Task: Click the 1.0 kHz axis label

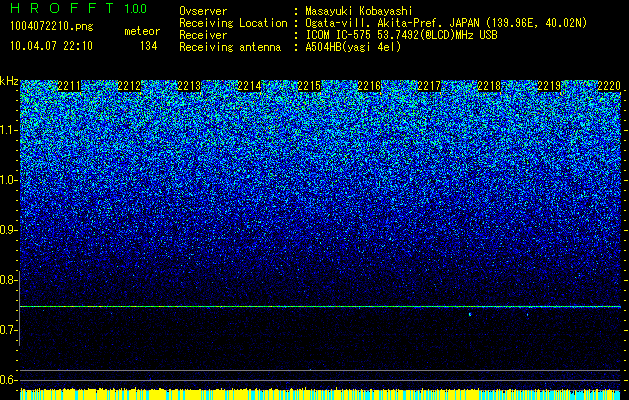Action: [x=8, y=180]
